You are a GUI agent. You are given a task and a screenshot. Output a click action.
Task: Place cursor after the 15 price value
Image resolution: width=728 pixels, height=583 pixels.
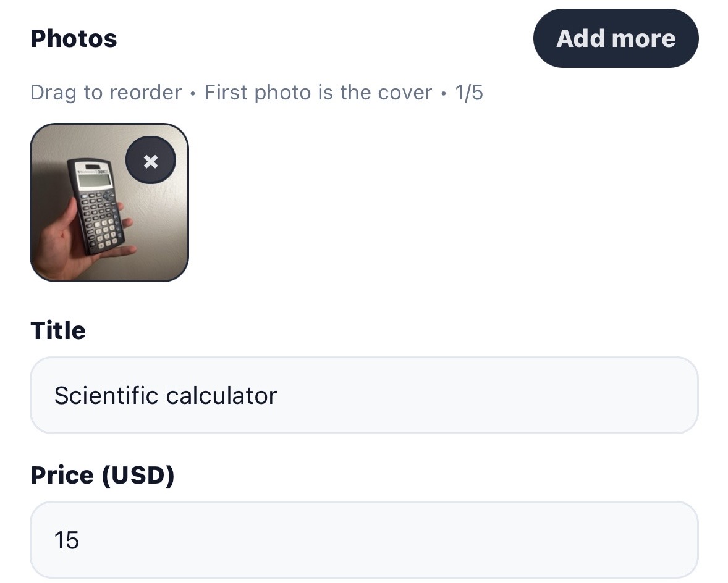(x=81, y=540)
